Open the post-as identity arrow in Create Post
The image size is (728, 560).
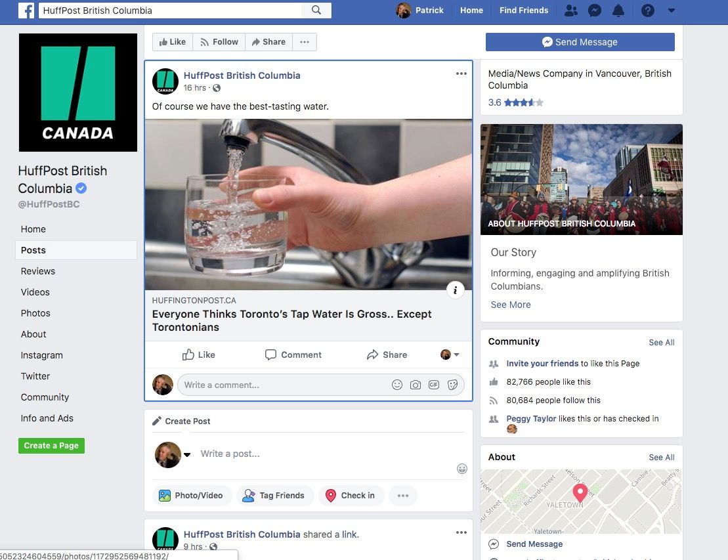187,454
